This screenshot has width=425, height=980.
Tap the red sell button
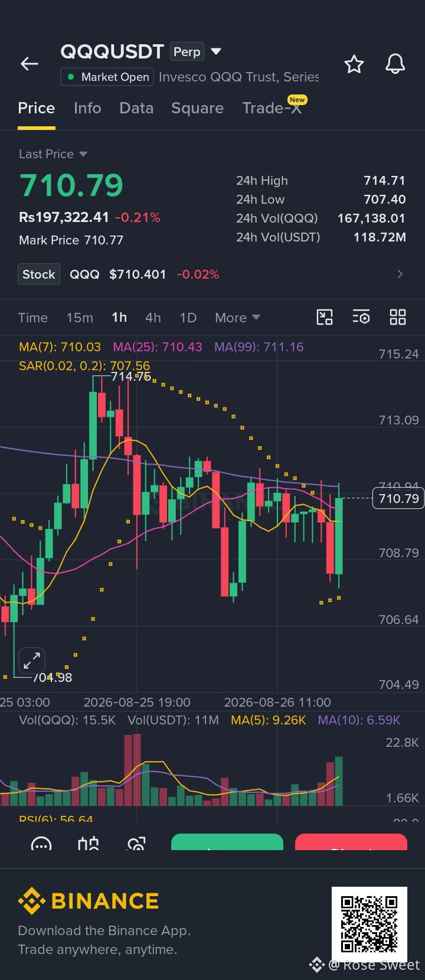click(351, 842)
